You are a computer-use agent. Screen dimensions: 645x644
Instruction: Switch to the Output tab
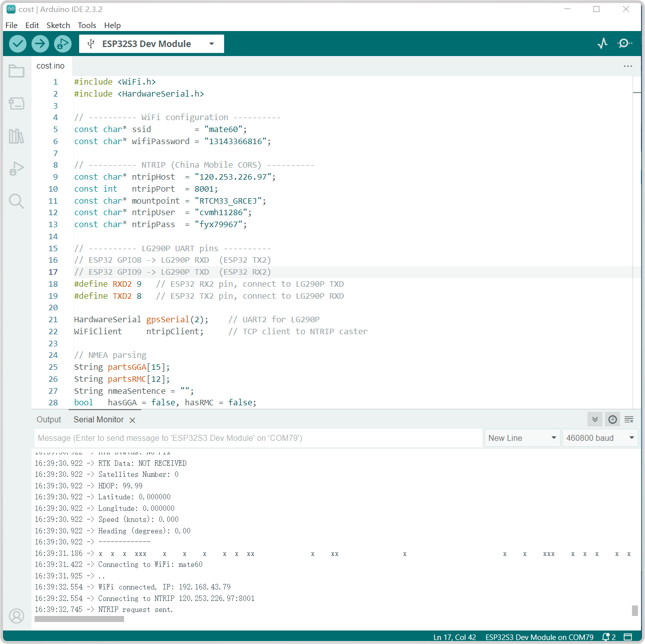(49, 419)
